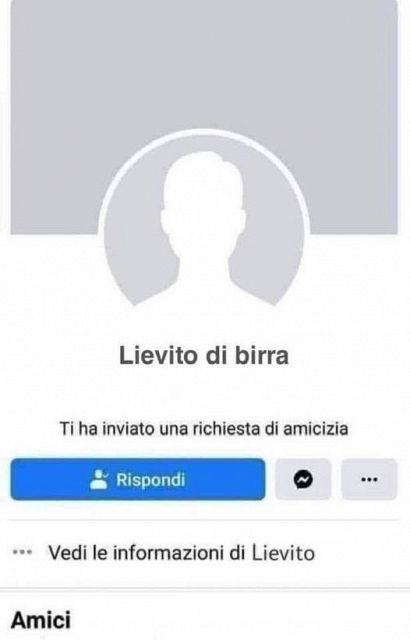Click the friend request notice text
Screen dimensions: 410x640
tap(204, 429)
